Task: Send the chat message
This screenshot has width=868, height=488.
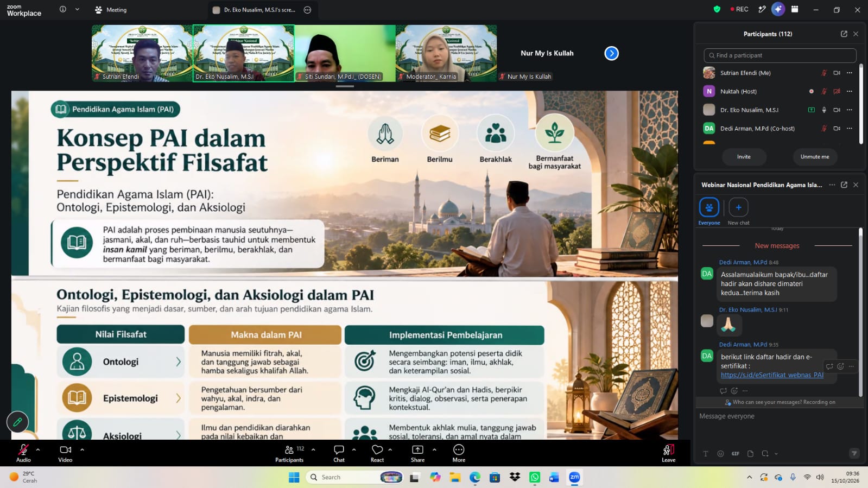Action: point(854,453)
